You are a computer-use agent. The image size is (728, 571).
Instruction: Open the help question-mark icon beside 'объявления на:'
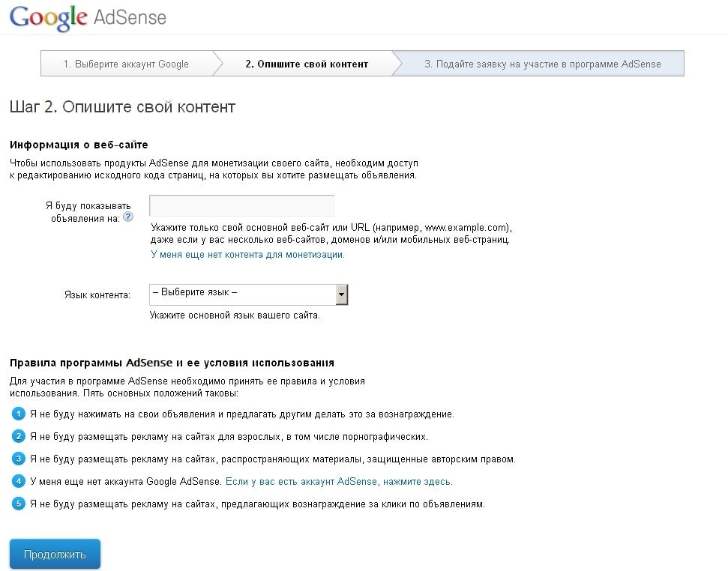pyautogui.click(x=127, y=217)
